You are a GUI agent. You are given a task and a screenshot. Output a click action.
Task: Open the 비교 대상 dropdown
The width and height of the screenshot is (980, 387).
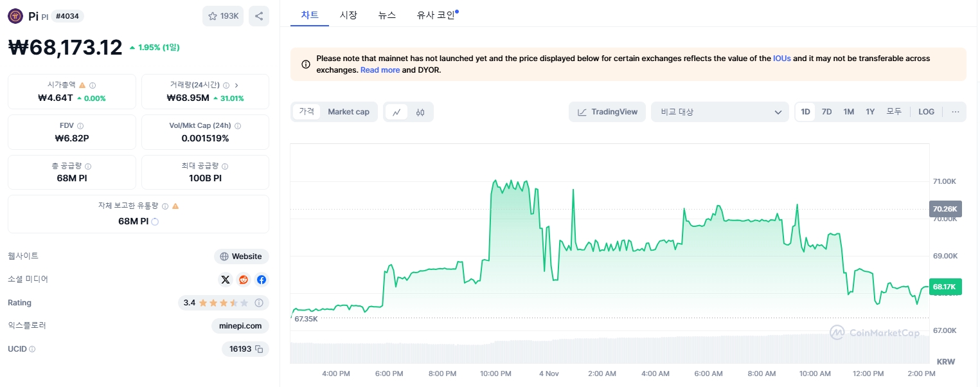click(720, 112)
